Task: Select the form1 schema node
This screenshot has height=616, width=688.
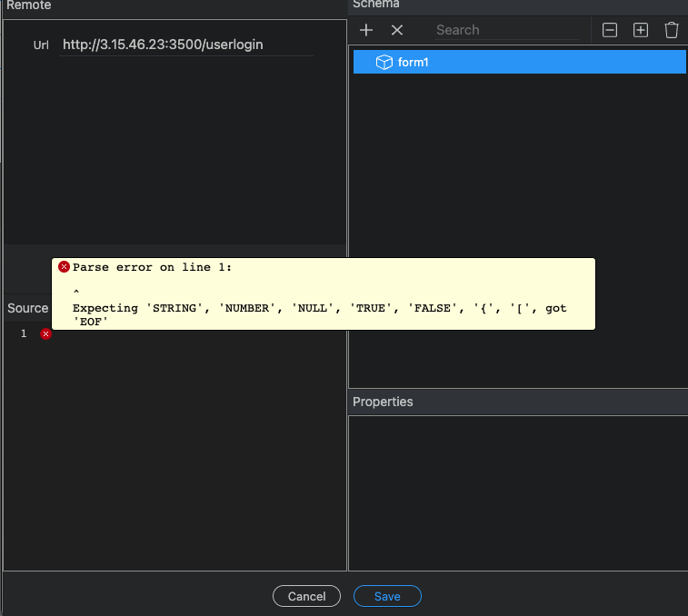Action: click(414, 62)
